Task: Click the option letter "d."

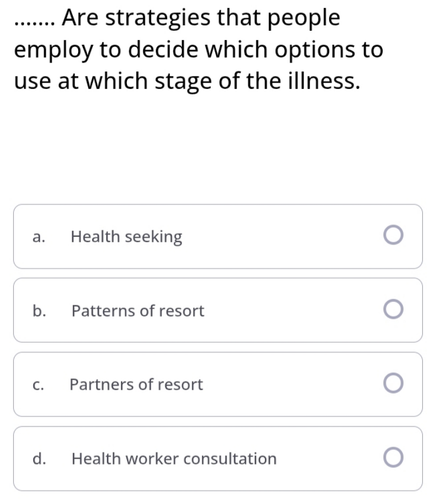Action: 39,458
